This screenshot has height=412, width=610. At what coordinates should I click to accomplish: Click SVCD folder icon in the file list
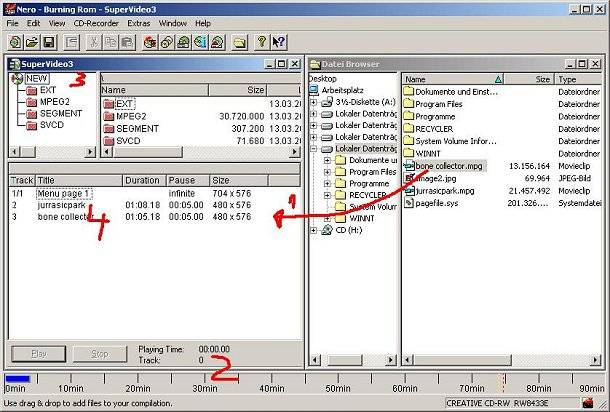coord(109,141)
